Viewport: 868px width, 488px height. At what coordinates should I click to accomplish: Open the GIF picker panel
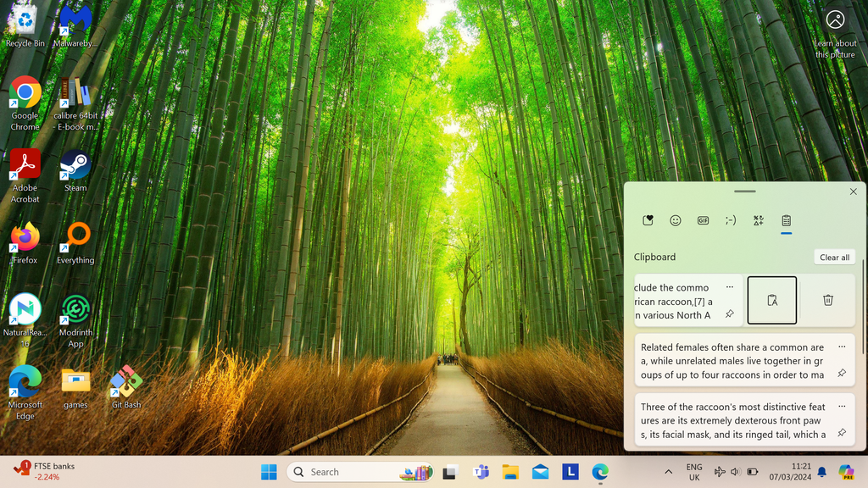point(703,220)
